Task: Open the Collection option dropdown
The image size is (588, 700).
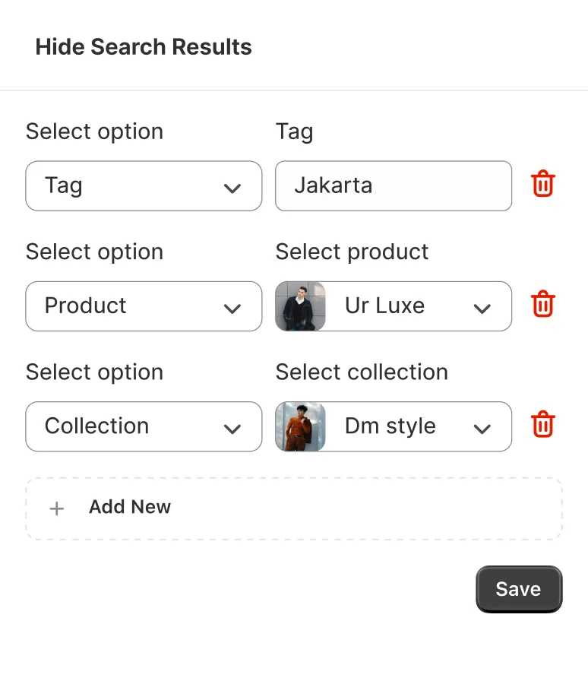Action: [143, 426]
